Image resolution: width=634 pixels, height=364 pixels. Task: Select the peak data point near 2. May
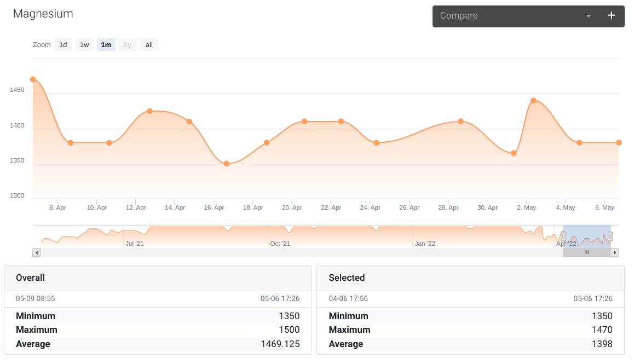pos(533,101)
